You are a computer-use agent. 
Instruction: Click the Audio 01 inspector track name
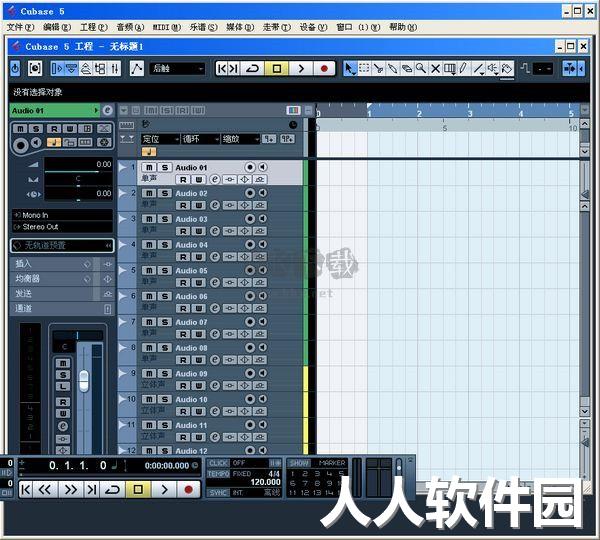54,111
